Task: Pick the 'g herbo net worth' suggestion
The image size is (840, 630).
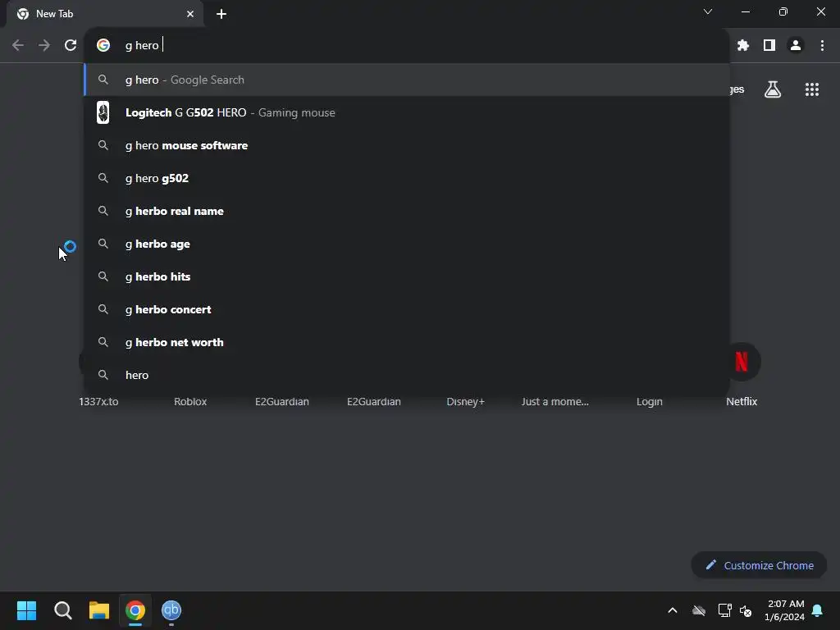Action: tap(407, 342)
